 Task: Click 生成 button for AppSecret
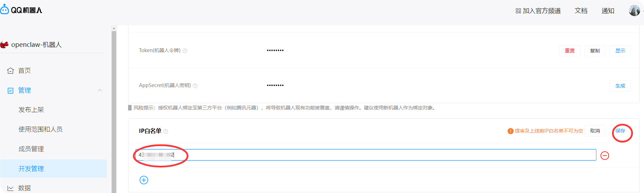[x=620, y=86]
